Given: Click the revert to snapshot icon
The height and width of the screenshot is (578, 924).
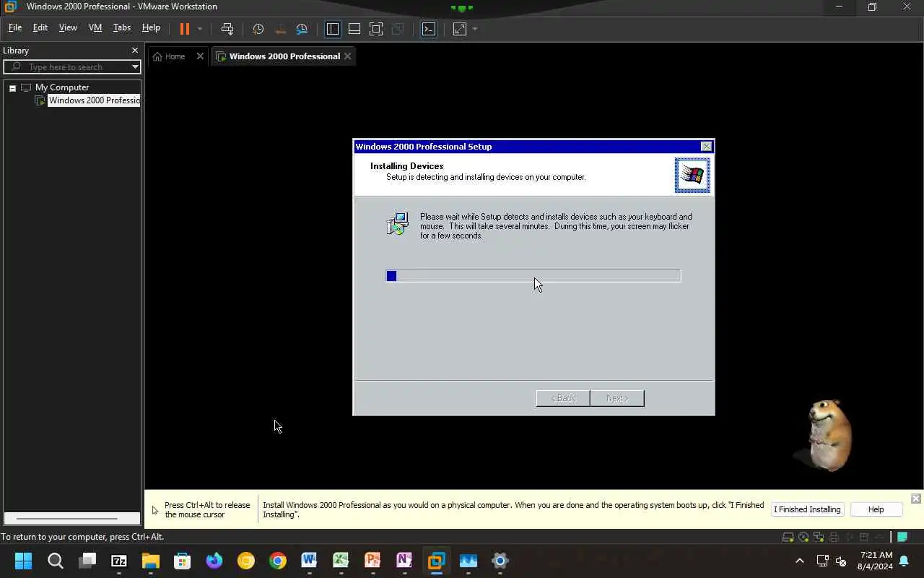Looking at the screenshot, I should tap(280, 29).
